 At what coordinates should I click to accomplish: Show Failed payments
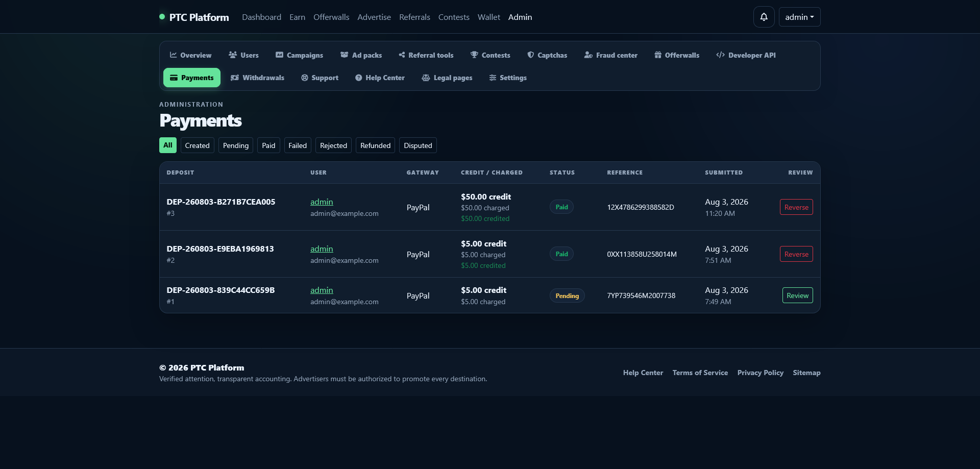coord(298,145)
